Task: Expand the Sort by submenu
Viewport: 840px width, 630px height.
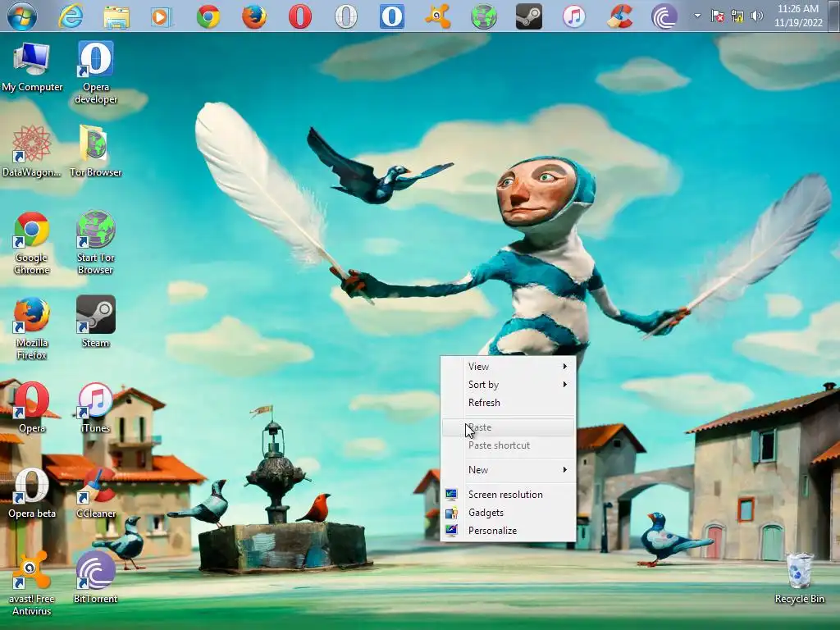Action: 507,385
